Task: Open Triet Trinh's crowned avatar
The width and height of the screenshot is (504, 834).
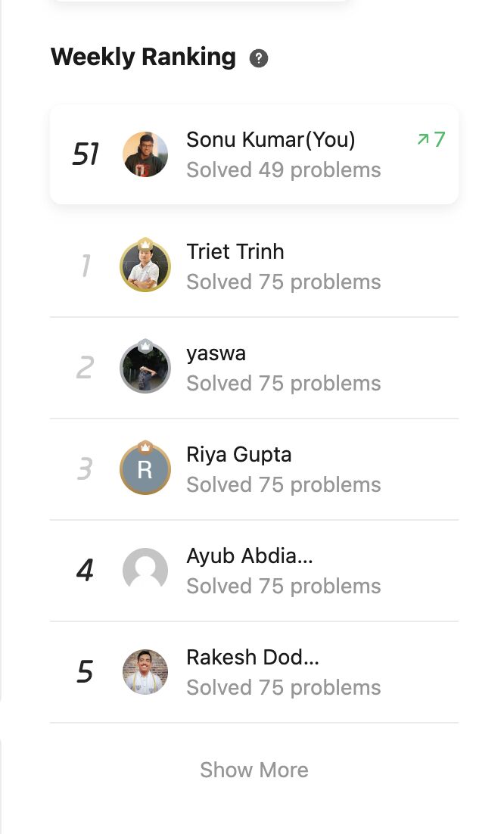Action: coord(145,265)
